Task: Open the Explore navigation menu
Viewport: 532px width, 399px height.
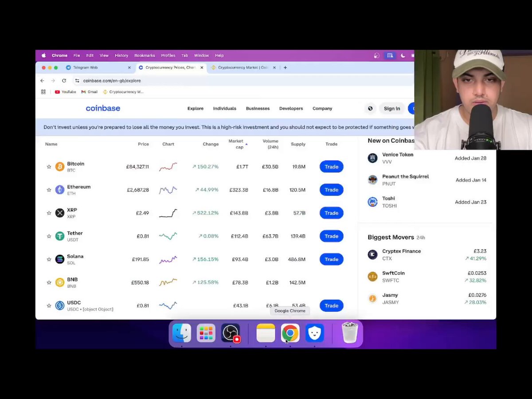Action: pyautogui.click(x=196, y=108)
